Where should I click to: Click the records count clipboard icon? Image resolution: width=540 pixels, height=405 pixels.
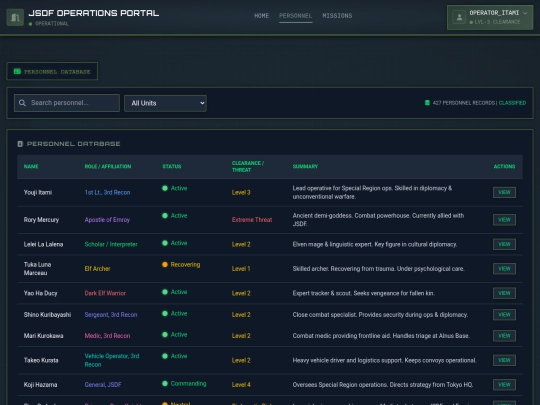(x=427, y=103)
